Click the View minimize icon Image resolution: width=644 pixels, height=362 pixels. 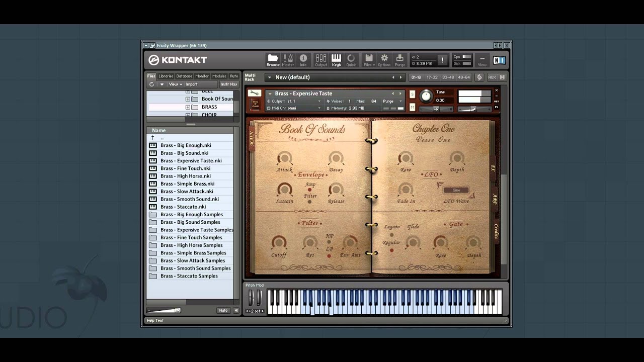click(482, 59)
